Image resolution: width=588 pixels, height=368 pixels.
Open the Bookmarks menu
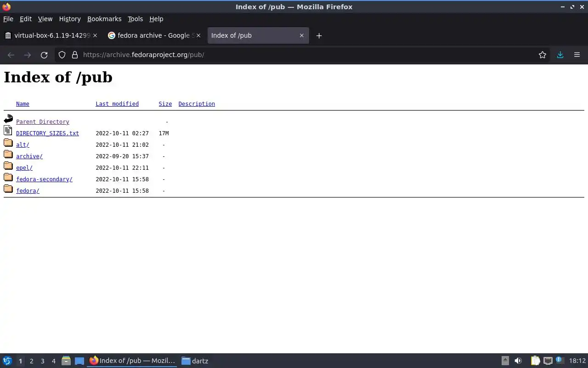click(x=104, y=19)
